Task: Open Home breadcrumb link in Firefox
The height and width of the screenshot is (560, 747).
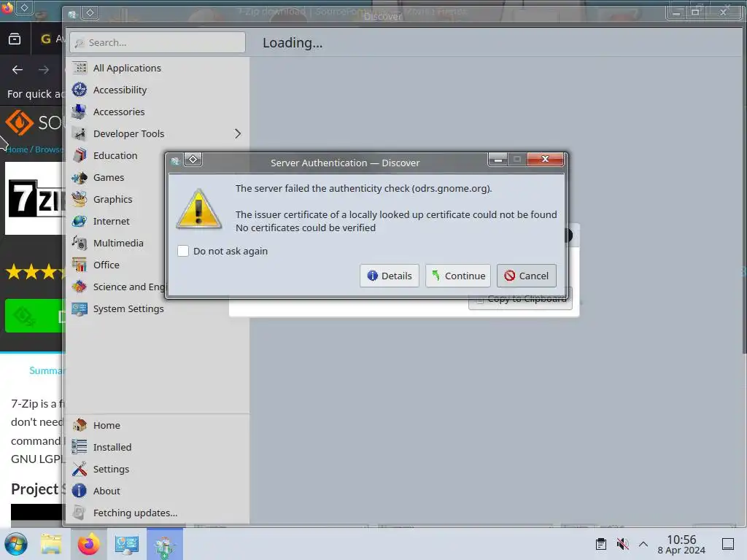Action: tap(18, 149)
